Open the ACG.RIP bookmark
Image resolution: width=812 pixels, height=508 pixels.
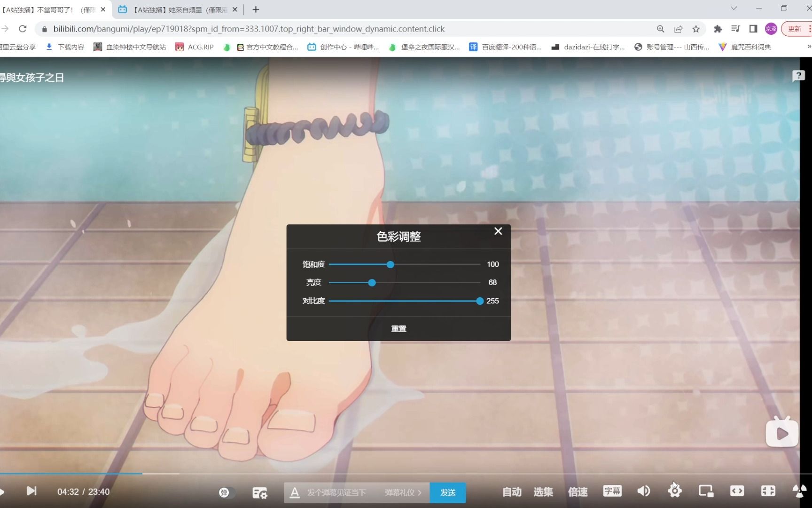pos(194,47)
